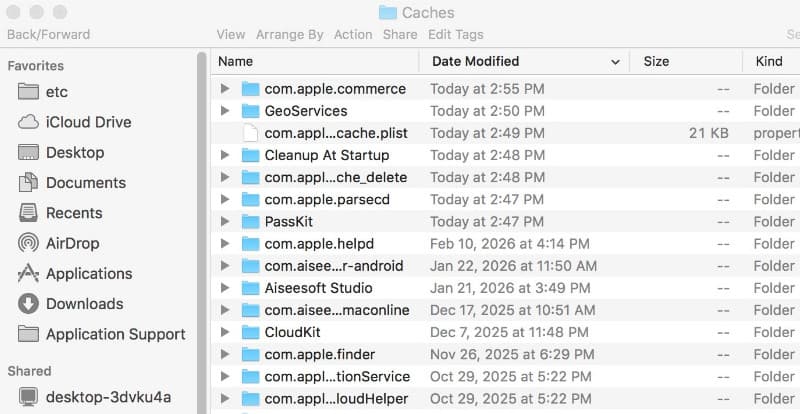Click the com.apple.commerce folder icon

[x=251, y=89]
